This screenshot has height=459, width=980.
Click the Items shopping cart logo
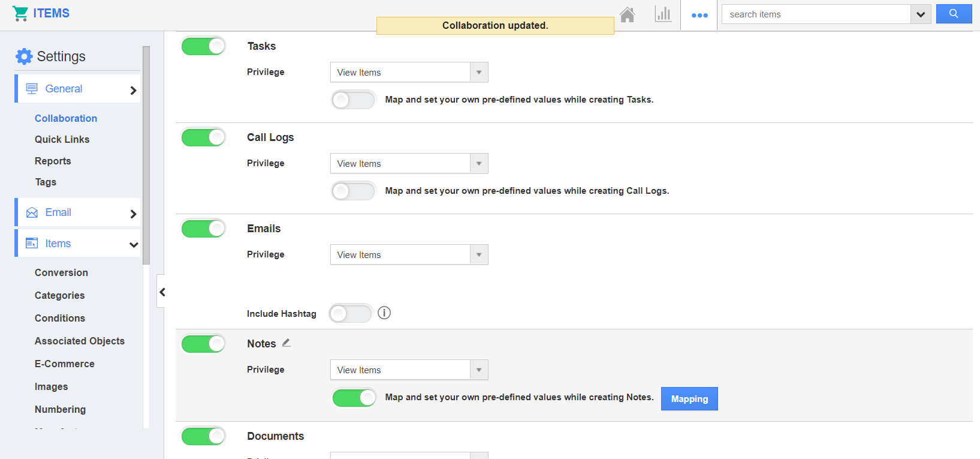pyautogui.click(x=20, y=13)
